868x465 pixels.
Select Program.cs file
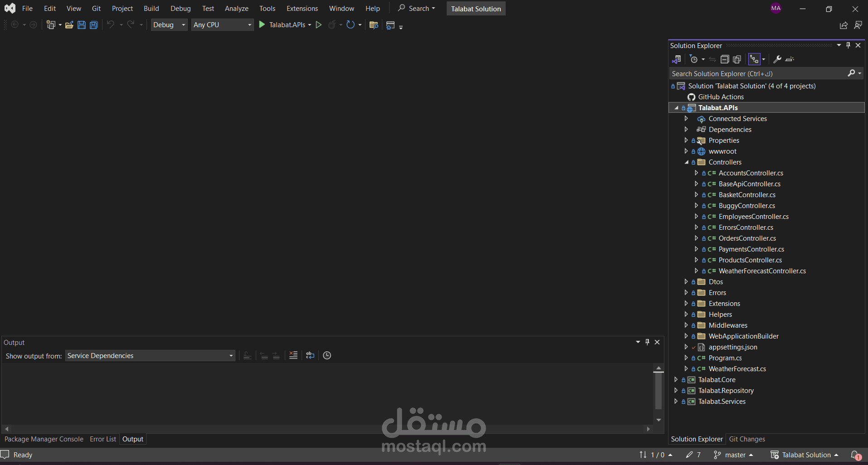pos(725,358)
